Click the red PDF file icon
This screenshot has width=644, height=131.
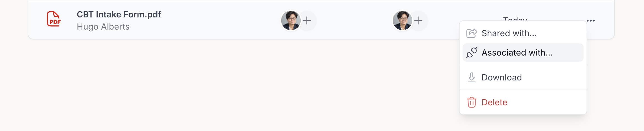click(54, 19)
